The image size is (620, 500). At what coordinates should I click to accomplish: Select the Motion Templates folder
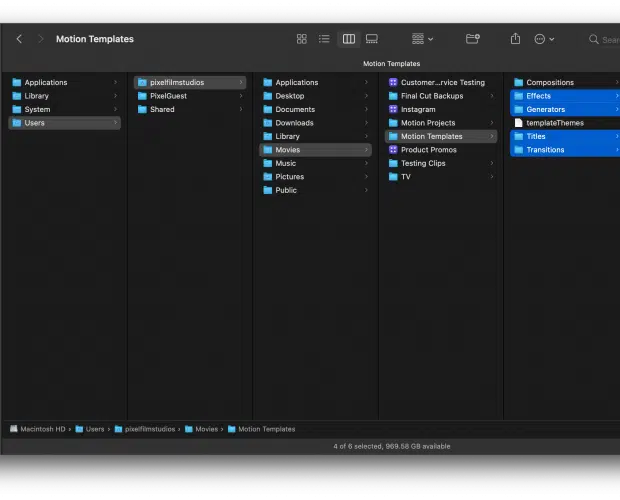click(441, 136)
